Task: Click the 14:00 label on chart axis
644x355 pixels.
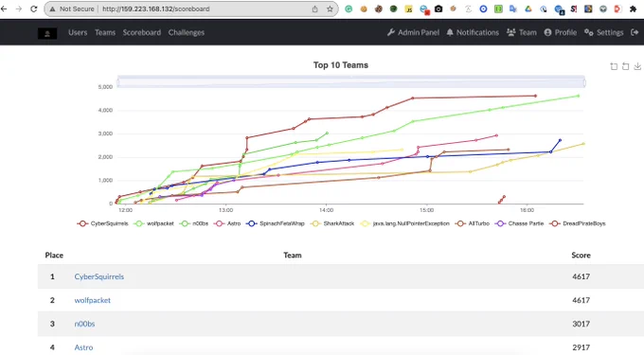Action: coord(326,210)
